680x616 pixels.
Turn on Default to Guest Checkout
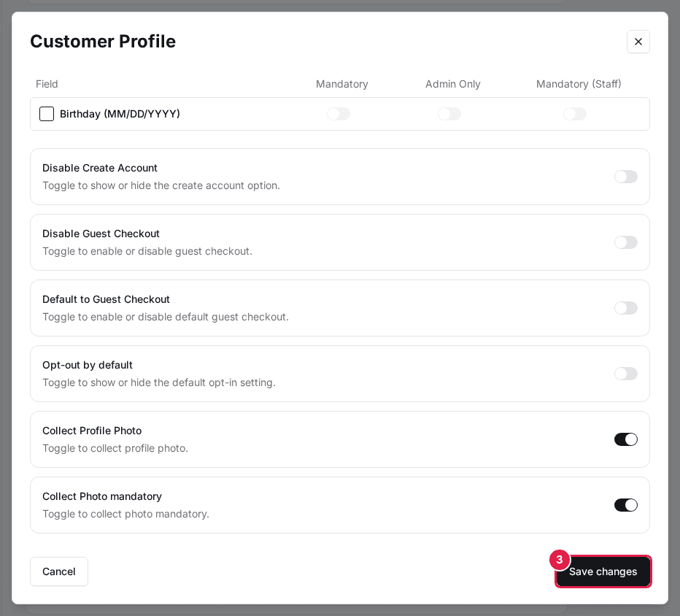click(x=626, y=308)
